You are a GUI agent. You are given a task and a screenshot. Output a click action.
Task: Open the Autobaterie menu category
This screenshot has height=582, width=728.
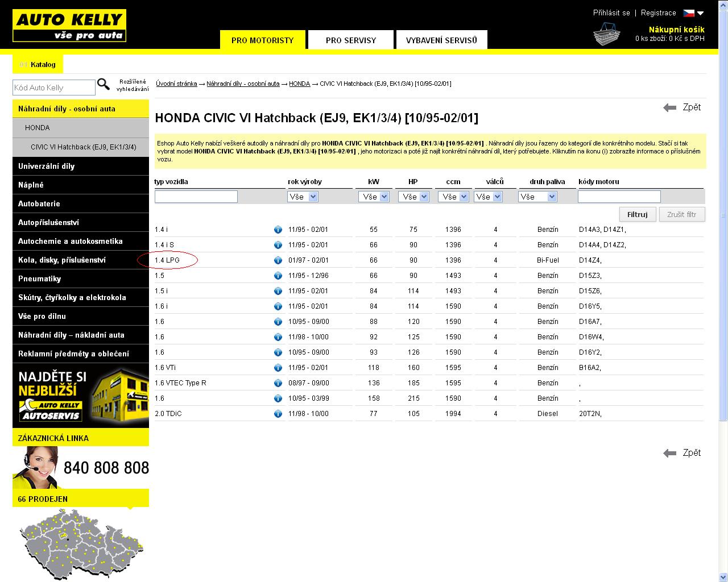pos(39,203)
